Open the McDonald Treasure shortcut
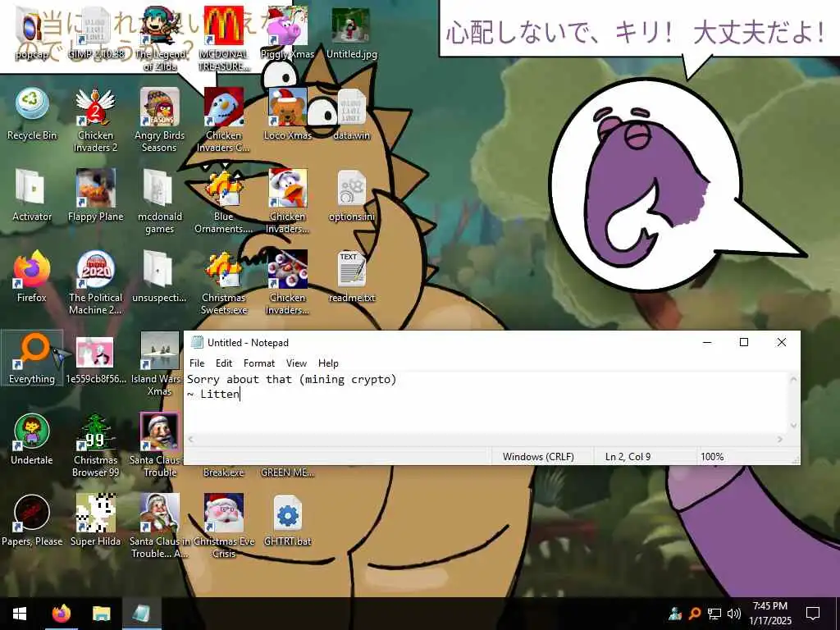The width and height of the screenshot is (840, 630). [x=223, y=39]
